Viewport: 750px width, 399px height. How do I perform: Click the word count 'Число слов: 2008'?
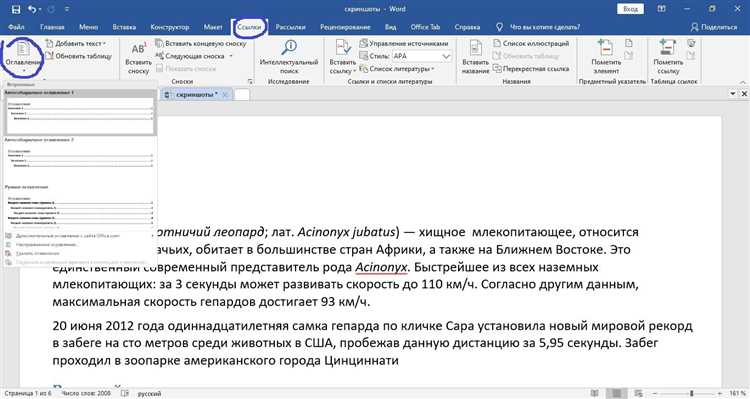(x=86, y=393)
